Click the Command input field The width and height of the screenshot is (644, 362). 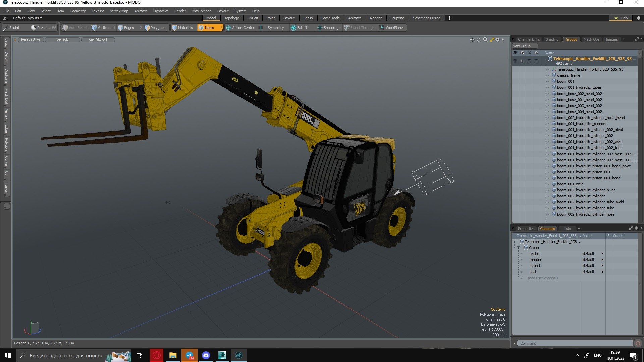[575, 343]
